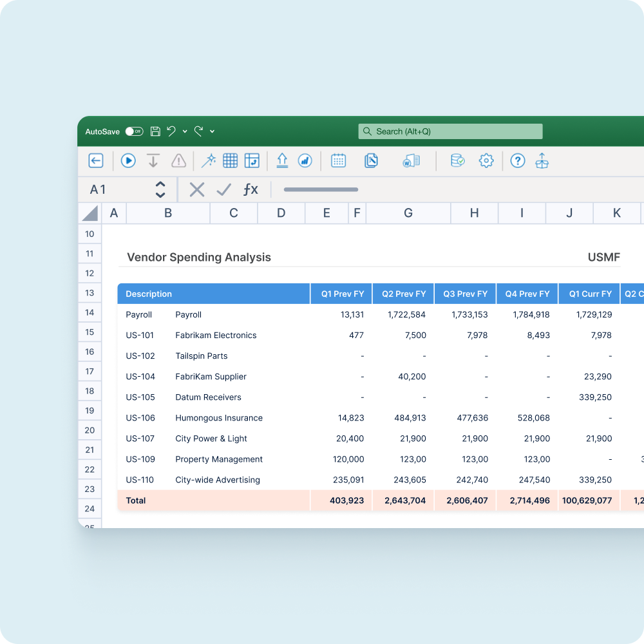Open the dropdown arrow next to Redo

pyautogui.click(x=213, y=131)
